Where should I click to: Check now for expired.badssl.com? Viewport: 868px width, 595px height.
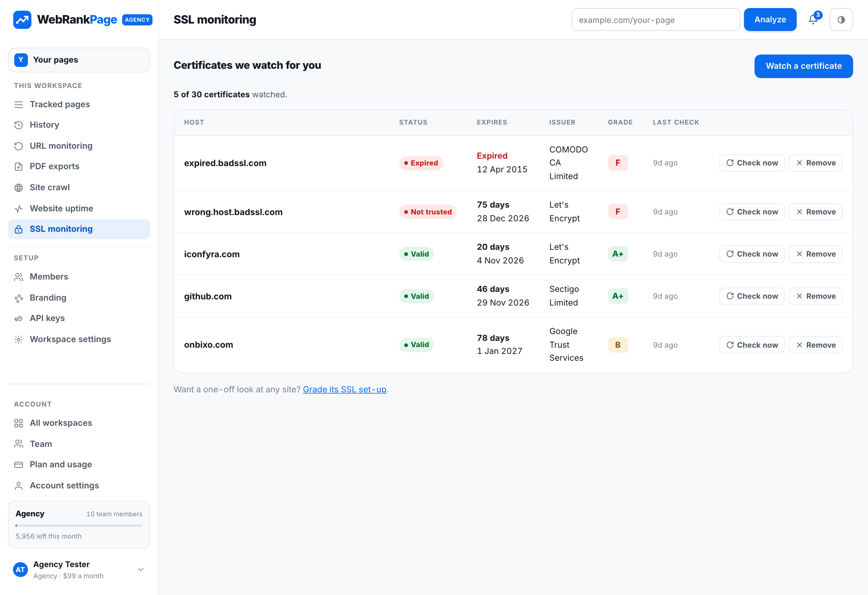coord(751,163)
